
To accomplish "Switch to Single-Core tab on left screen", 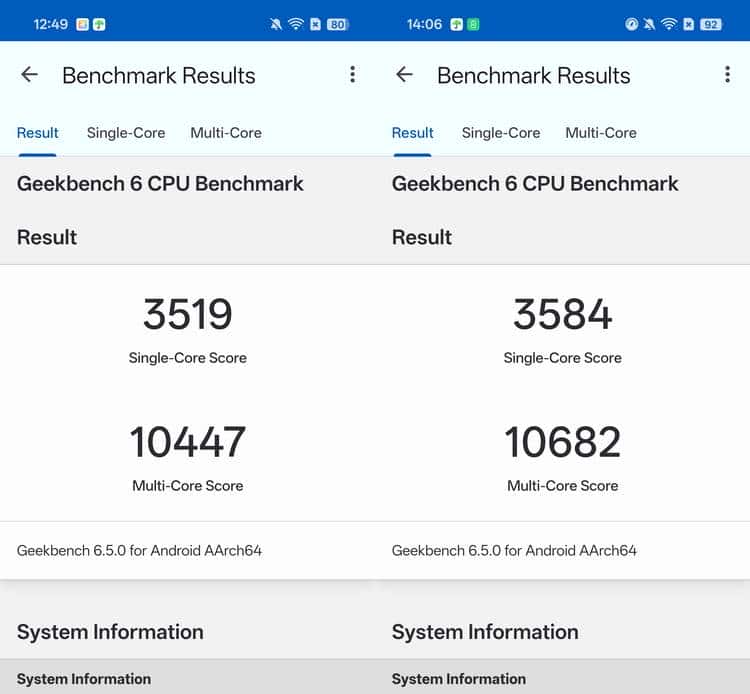I will (x=126, y=133).
